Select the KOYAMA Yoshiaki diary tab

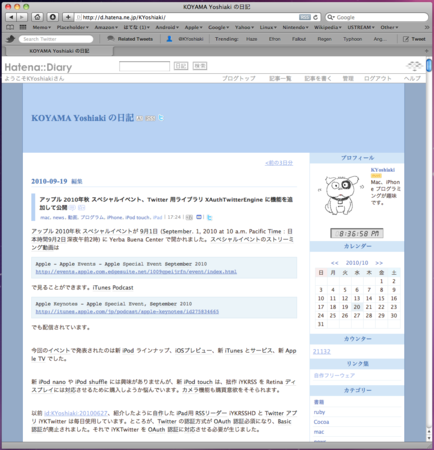[59, 51]
